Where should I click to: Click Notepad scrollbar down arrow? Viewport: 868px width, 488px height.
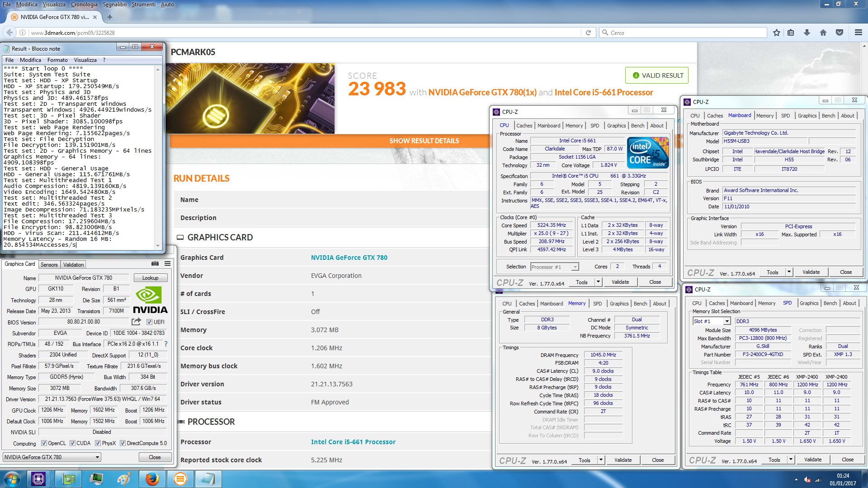click(158, 246)
